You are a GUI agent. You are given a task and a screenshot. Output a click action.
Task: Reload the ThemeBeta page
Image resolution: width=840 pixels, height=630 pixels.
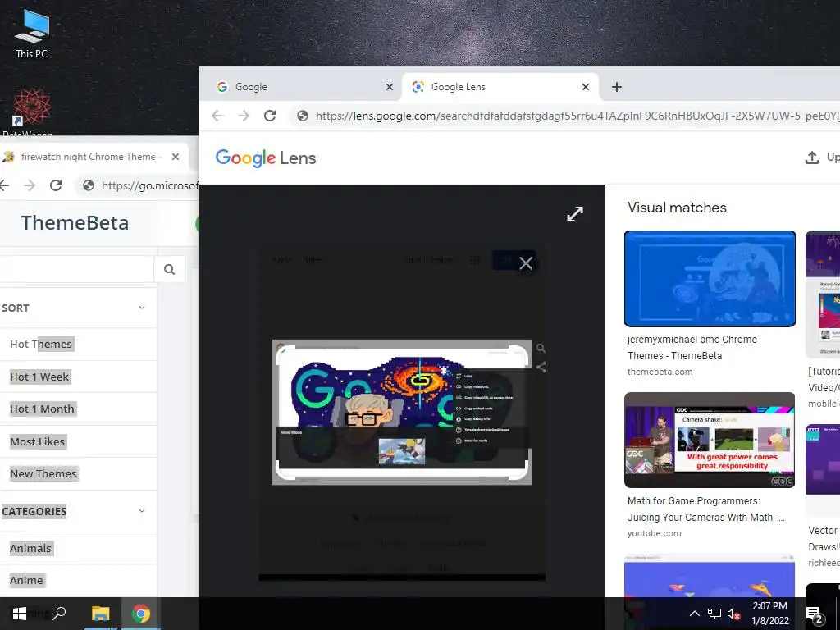pyautogui.click(x=56, y=185)
